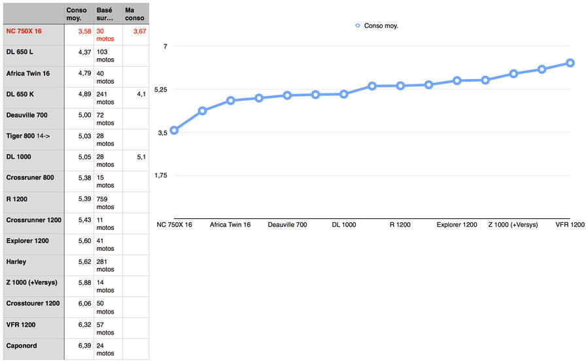Select the cell with value 6,06
The width and height of the screenshot is (588, 364).
(x=79, y=307)
